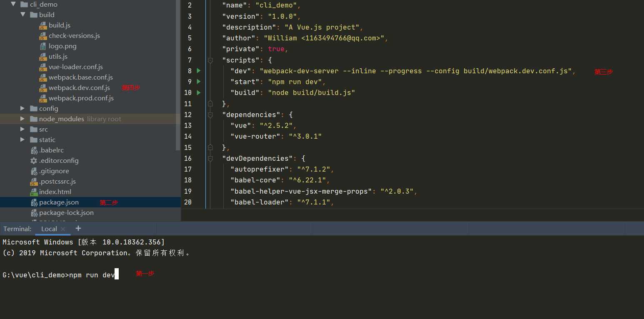Select index.html in project tree
This screenshot has height=319, width=644.
[x=55, y=192]
